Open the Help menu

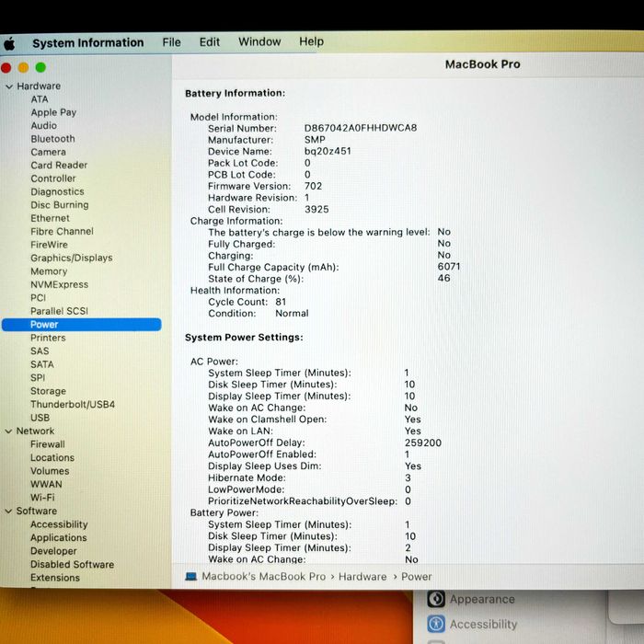(311, 41)
